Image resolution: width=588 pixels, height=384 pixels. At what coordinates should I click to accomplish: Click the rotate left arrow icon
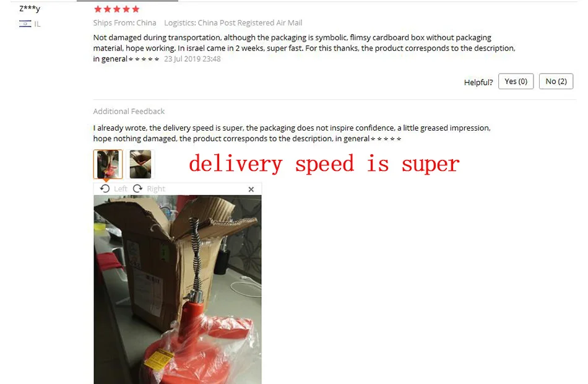(x=105, y=188)
